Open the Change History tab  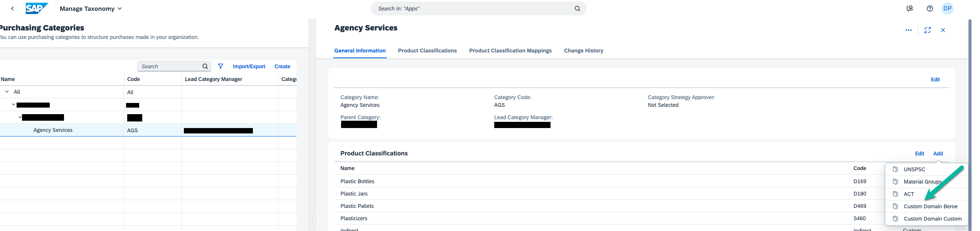click(583, 51)
